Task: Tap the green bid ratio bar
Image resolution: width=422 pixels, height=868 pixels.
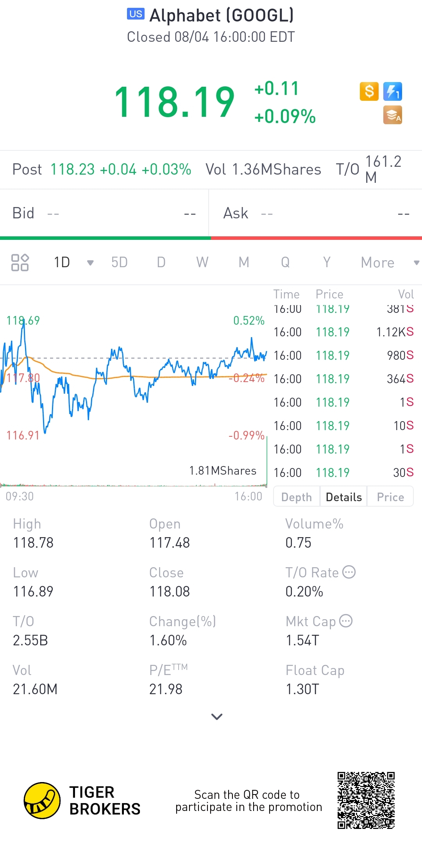Action: click(x=105, y=238)
